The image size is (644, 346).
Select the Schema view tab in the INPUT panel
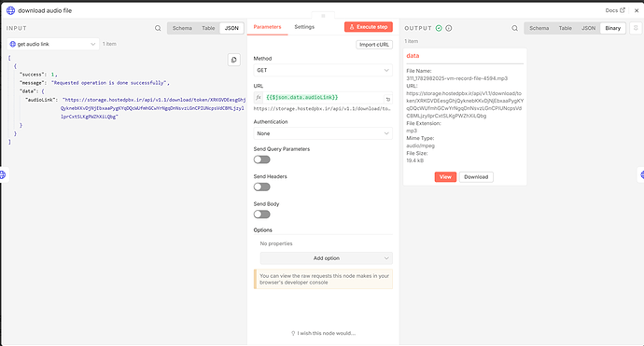tap(182, 28)
